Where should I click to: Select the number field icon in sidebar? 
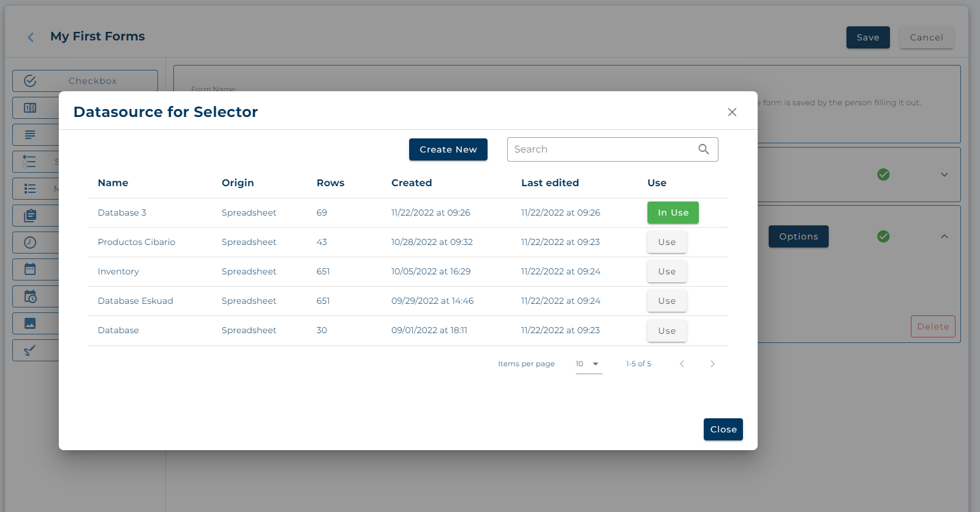click(x=30, y=108)
